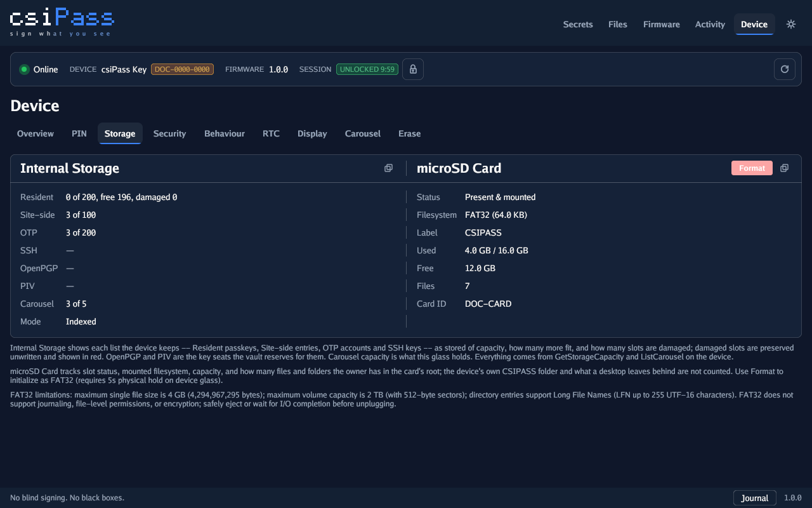
Task: Lock the session with the padlock icon
Action: 413,69
